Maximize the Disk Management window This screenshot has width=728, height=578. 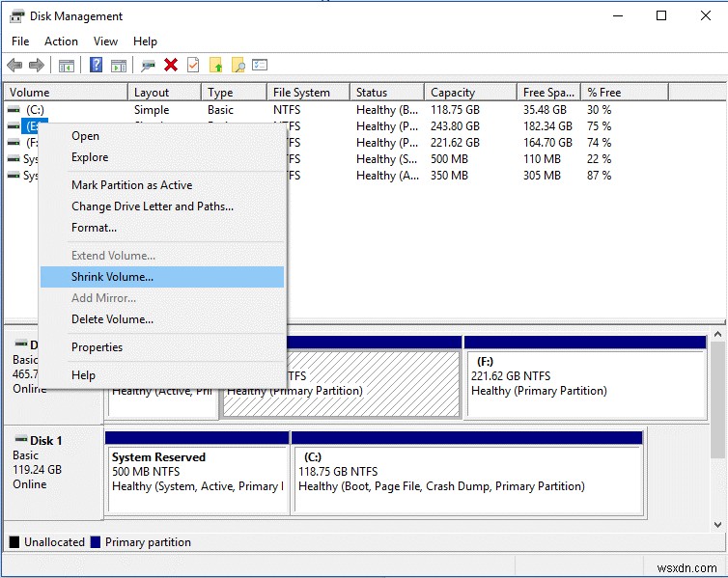(x=661, y=15)
